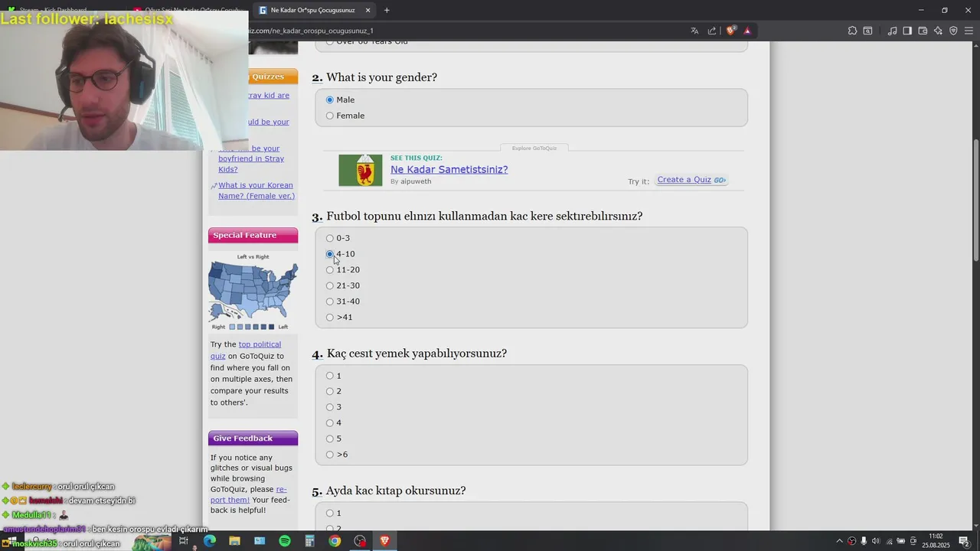Open Calculator from the taskbar
The image size is (980, 551).
[309, 541]
